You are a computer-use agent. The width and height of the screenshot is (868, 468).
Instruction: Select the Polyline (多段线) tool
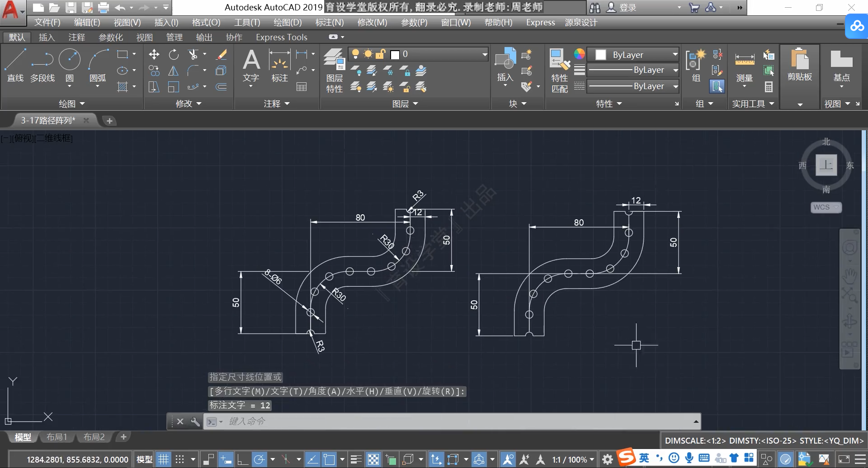point(42,66)
